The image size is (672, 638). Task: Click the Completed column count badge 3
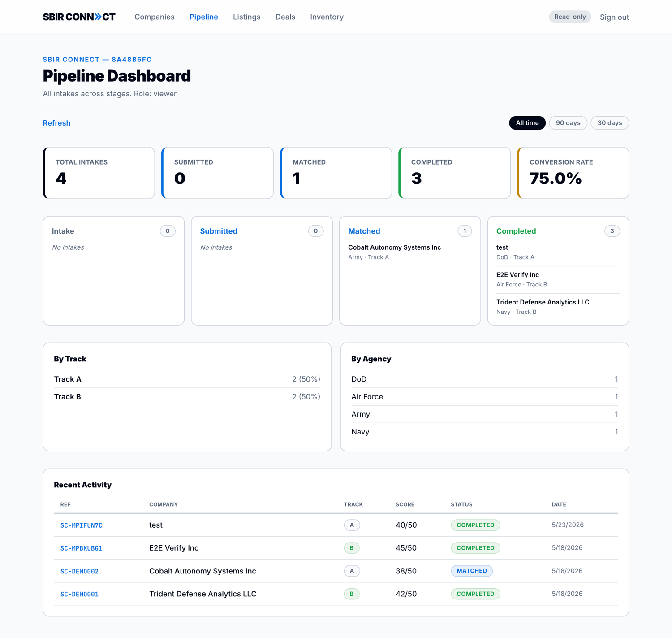pos(612,231)
